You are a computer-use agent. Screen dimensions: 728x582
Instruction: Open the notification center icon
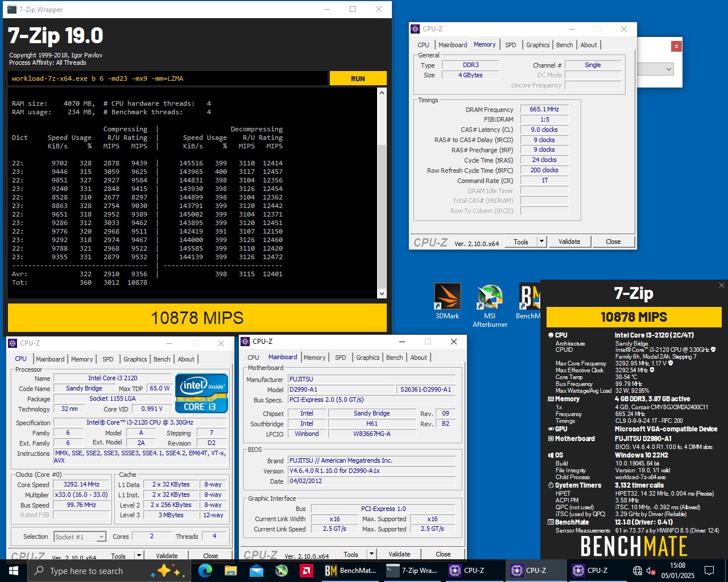(709, 571)
